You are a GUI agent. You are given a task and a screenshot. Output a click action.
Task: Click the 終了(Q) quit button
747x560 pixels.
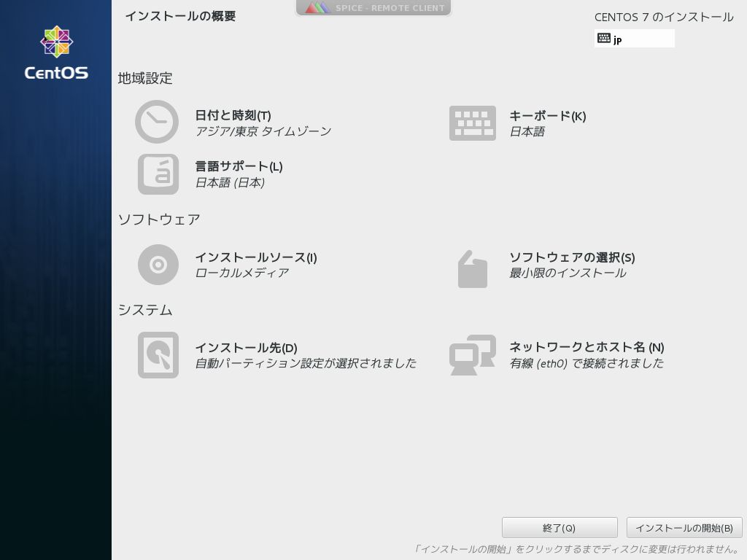click(559, 527)
